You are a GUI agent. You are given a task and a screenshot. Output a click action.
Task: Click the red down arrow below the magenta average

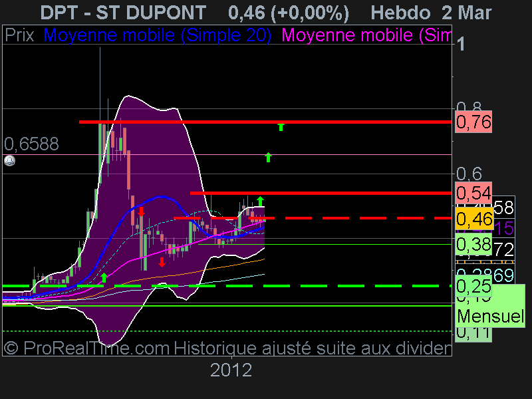pos(162,262)
